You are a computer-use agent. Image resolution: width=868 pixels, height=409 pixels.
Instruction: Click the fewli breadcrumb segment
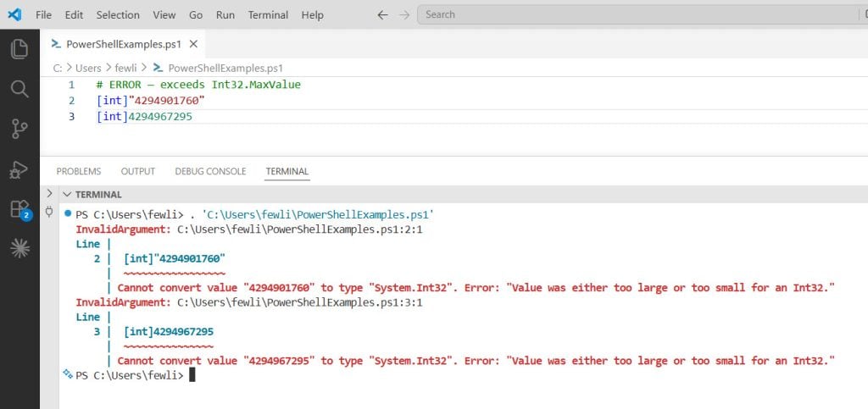127,68
